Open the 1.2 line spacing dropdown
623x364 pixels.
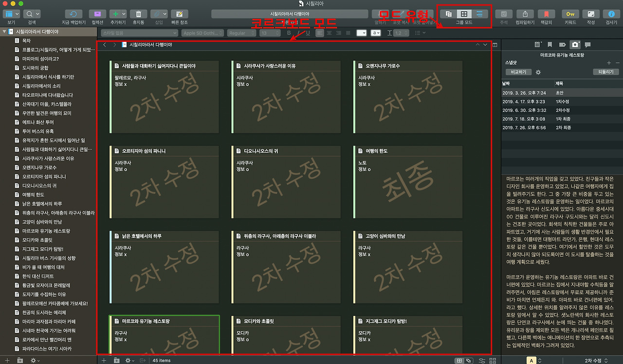(402, 33)
